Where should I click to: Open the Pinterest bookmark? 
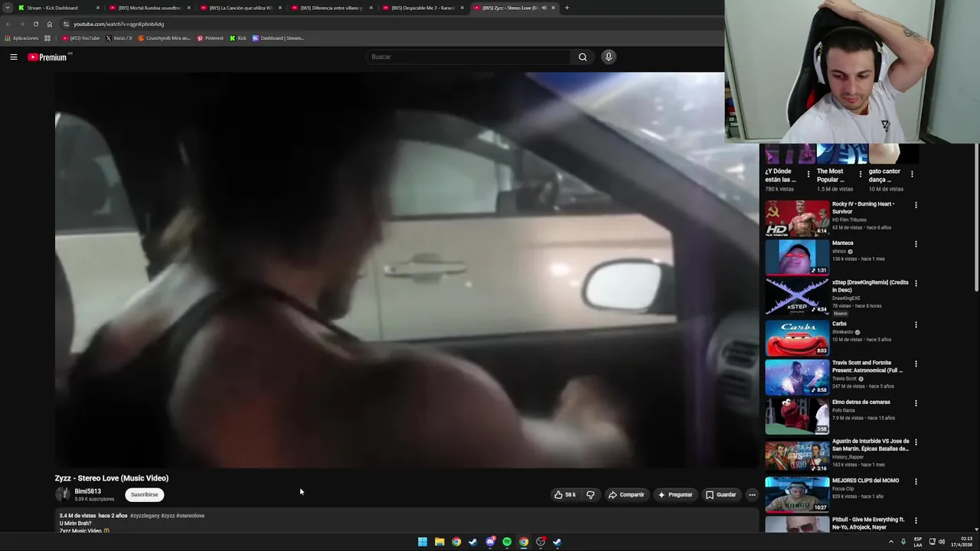tap(211, 38)
